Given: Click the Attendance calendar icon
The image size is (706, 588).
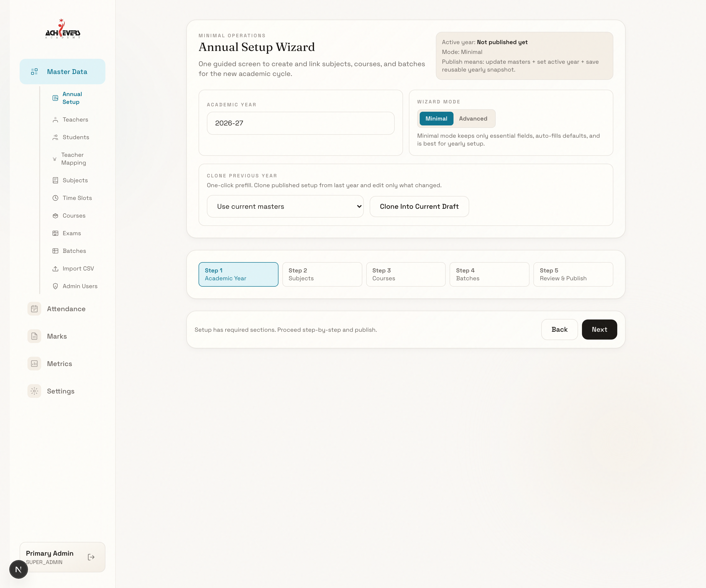Looking at the screenshot, I should (x=34, y=309).
